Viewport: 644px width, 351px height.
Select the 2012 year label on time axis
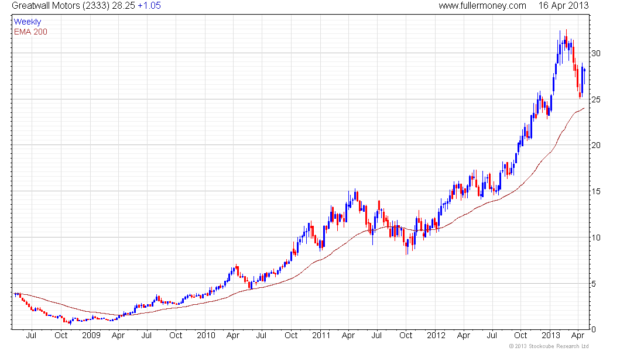436,335
